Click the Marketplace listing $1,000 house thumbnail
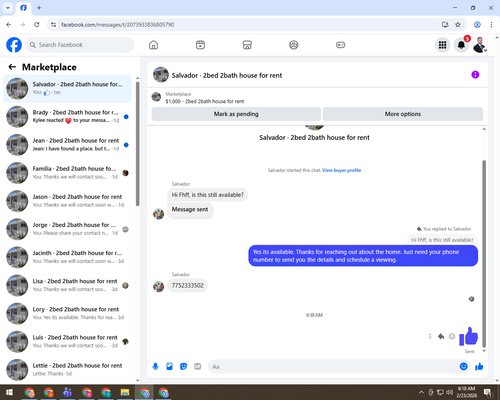 pyautogui.click(x=156, y=97)
